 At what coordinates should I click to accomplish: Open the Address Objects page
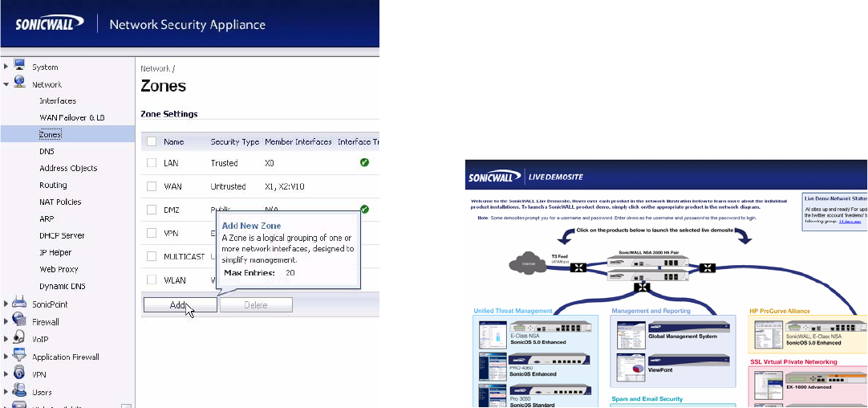68,168
